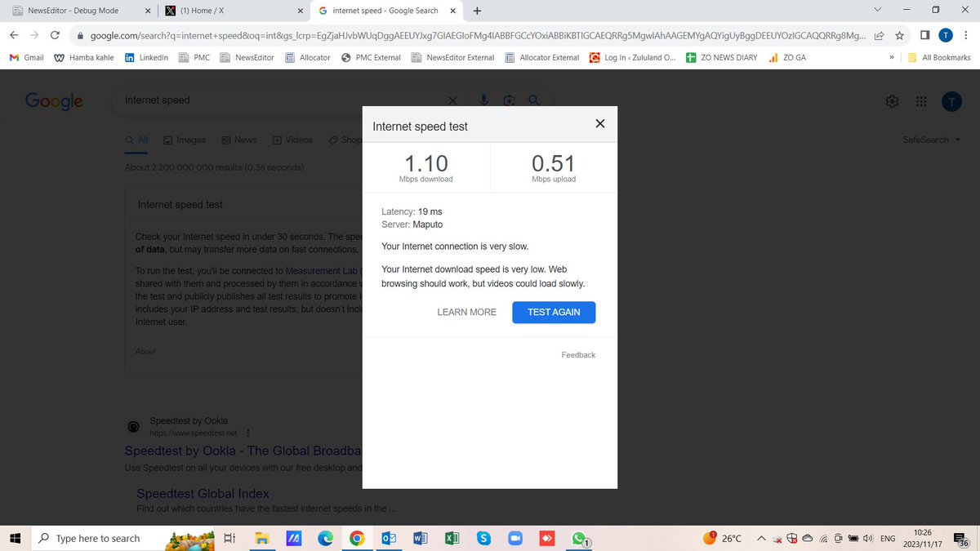Open LinkedIn bookmark
Viewport: 980px width, 551px height.
coord(146,58)
